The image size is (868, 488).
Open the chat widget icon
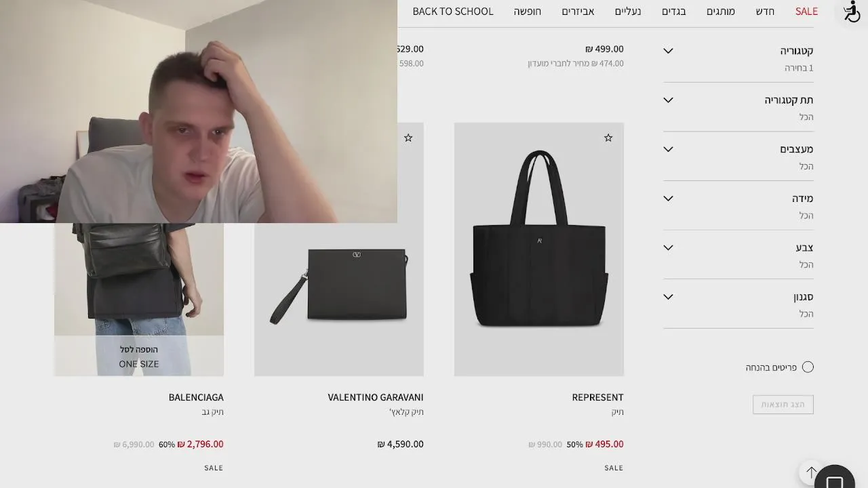coord(835,477)
